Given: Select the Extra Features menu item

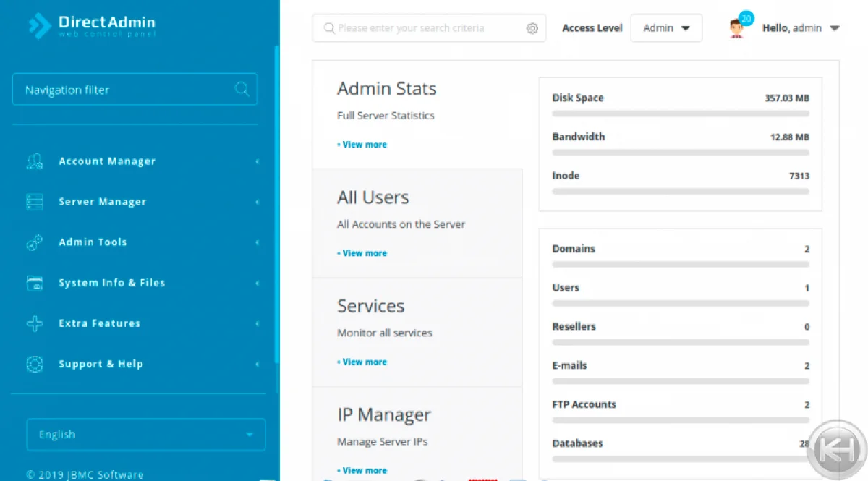Looking at the screenshot, I should [x=99, y=323].
